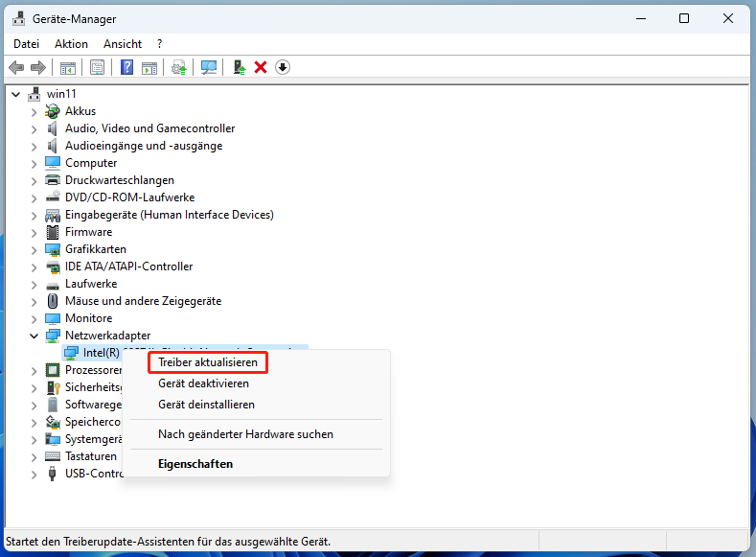Maximize the Geräte-Manager window
Image resolution: width=756 pixels, height=557 pixels.
point(684,19)
